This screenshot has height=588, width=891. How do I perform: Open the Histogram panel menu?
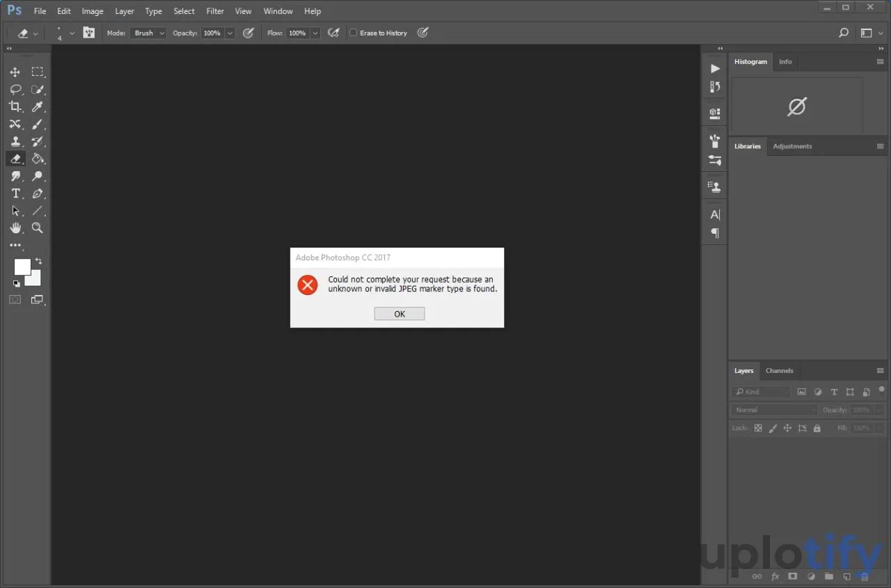880,62
